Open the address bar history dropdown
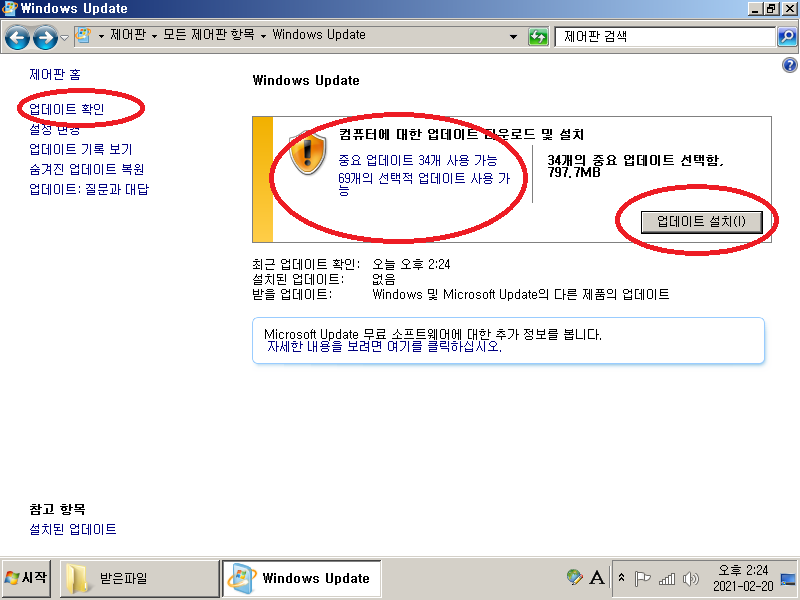 (x=513, y=37)
